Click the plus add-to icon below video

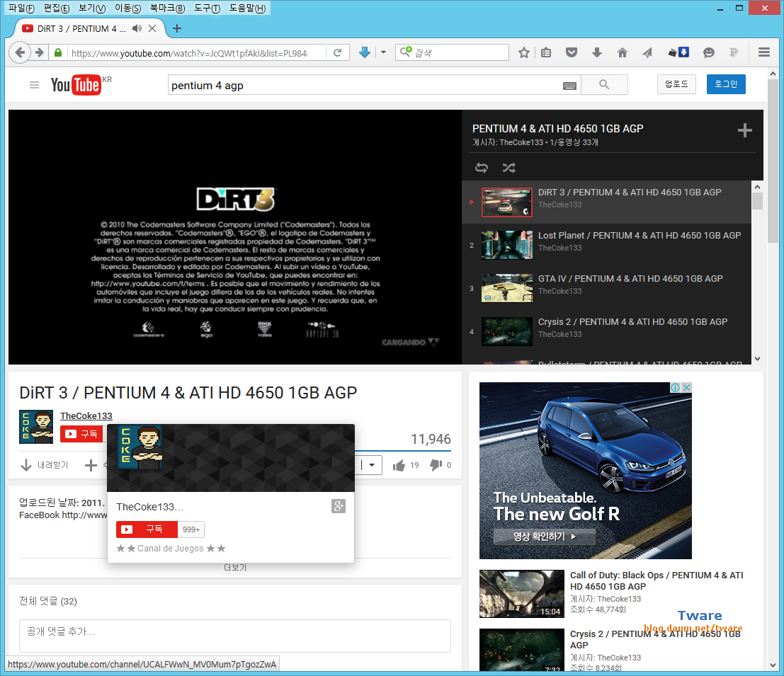coord(91,465)
